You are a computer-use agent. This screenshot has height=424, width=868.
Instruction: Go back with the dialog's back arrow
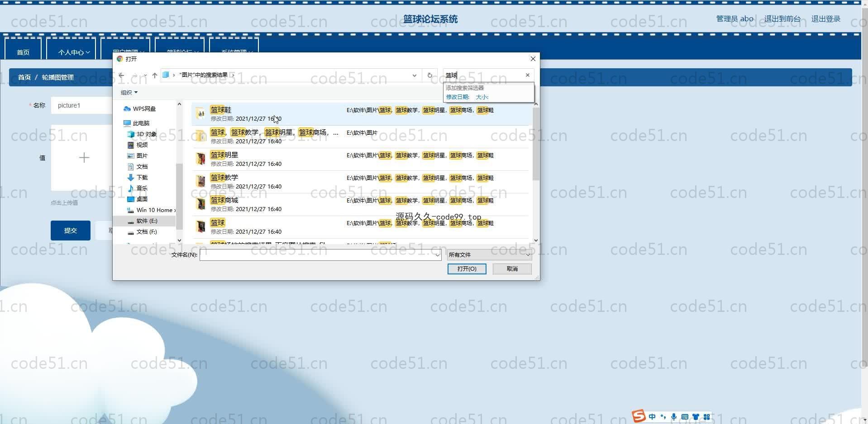point(121,75)
